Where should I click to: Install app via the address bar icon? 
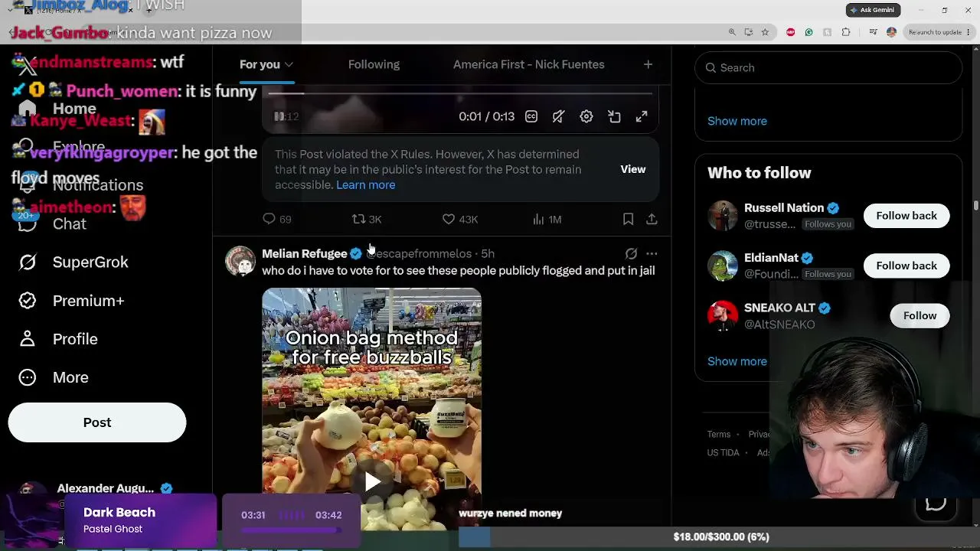click(x=748, y=32)
